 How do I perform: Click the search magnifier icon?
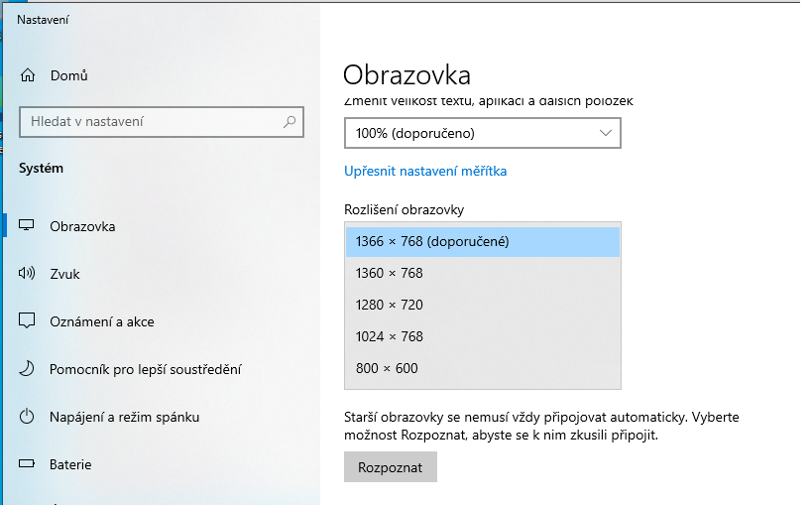(290, 122)
